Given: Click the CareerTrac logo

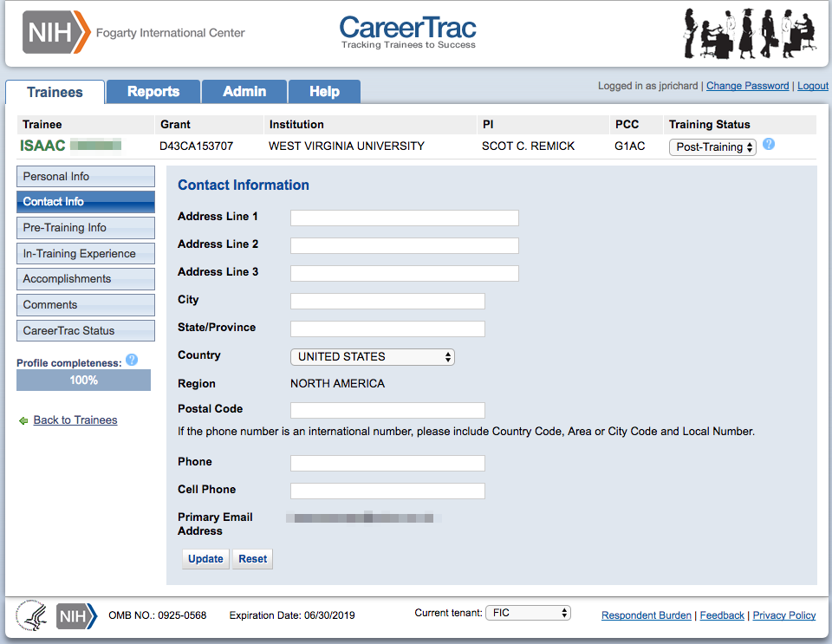Looking at the screenshot, I should 407,32.
